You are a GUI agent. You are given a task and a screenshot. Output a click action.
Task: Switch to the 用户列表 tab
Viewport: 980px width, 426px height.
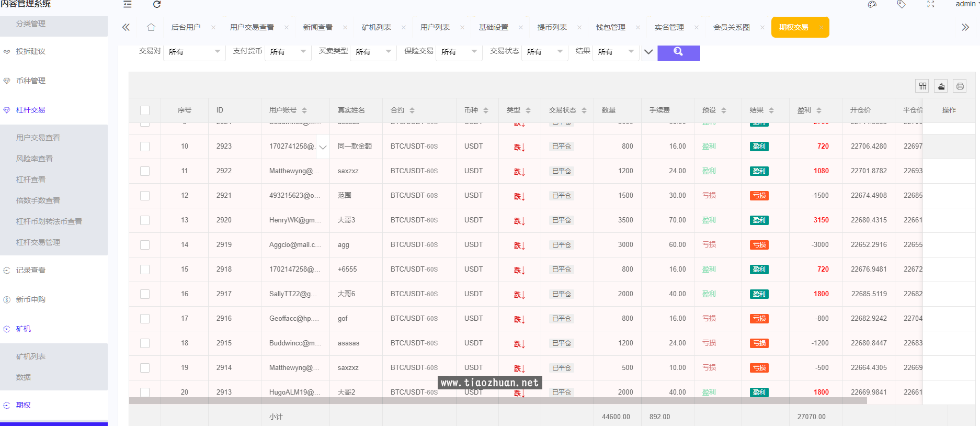435,27
